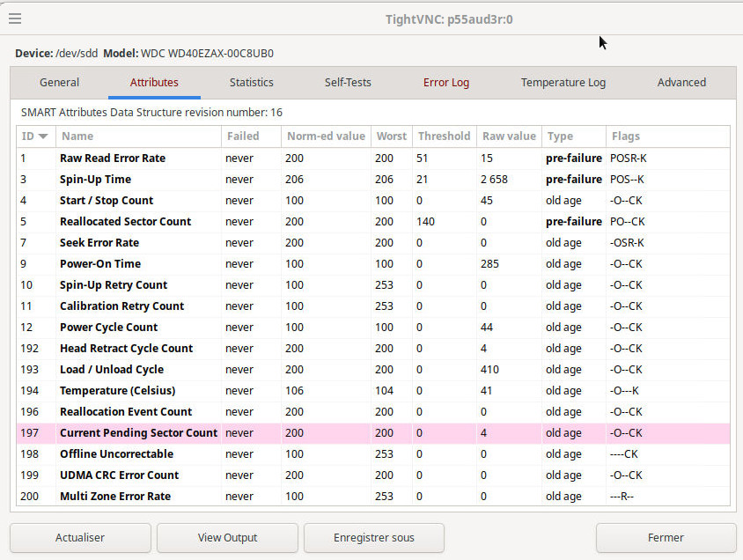The width and height of the screenshot is (743, 560).
Task: Click the Actualiser button
Action: [80, 537]
